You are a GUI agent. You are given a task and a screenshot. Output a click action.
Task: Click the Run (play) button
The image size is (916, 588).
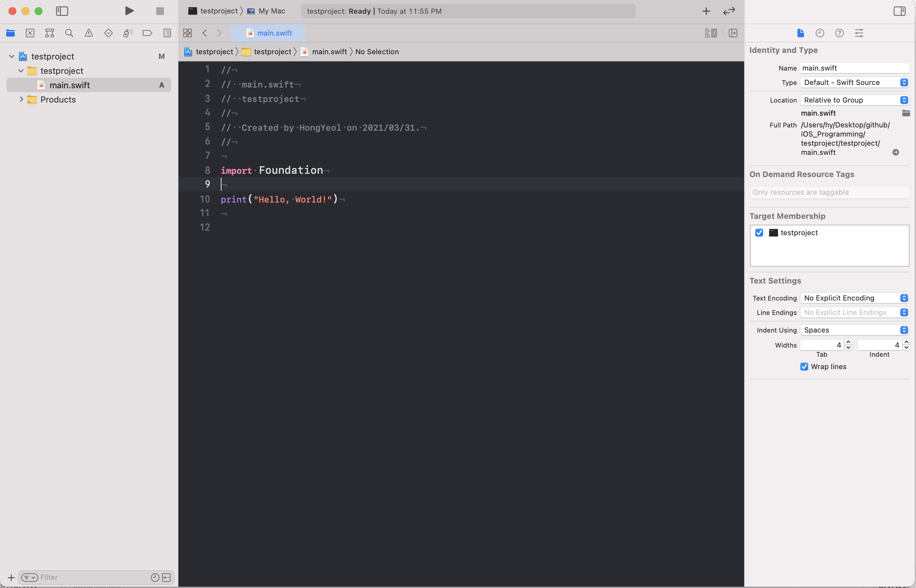click(129, 11)
